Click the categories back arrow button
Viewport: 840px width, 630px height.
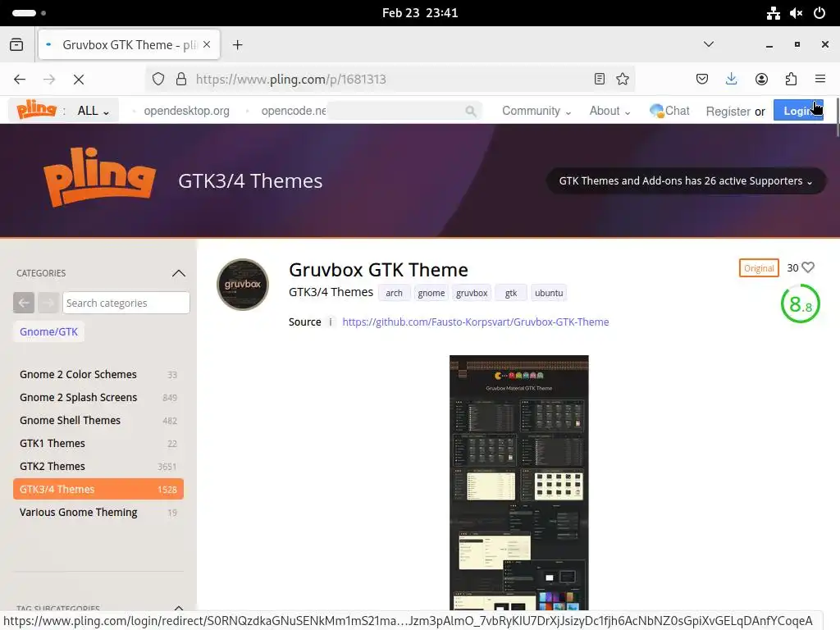(x=24, y=303)
